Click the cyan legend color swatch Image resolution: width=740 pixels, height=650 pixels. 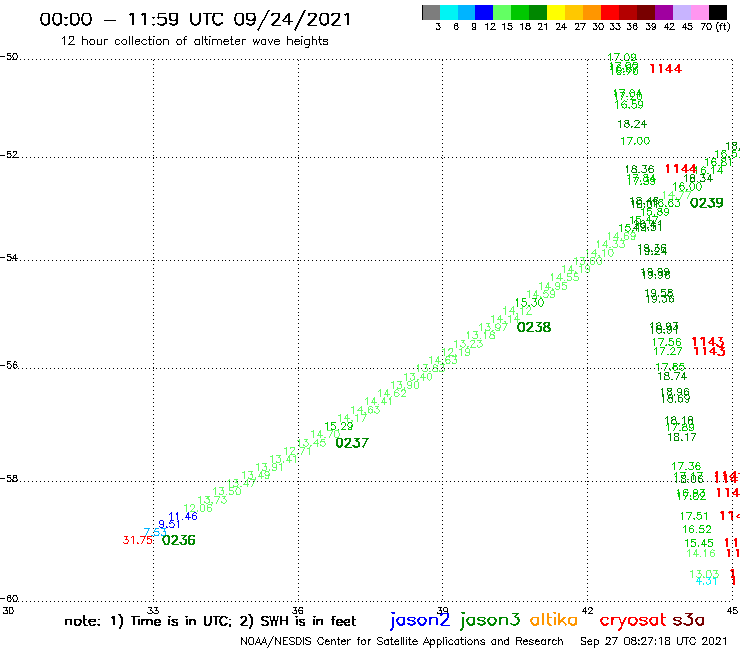(x=449, y=12)
